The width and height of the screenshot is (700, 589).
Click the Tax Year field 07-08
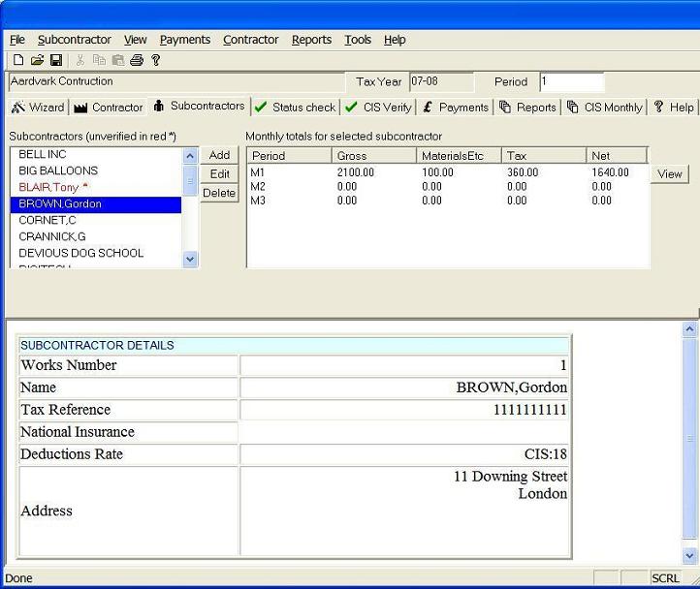click(x=441, y=81)
